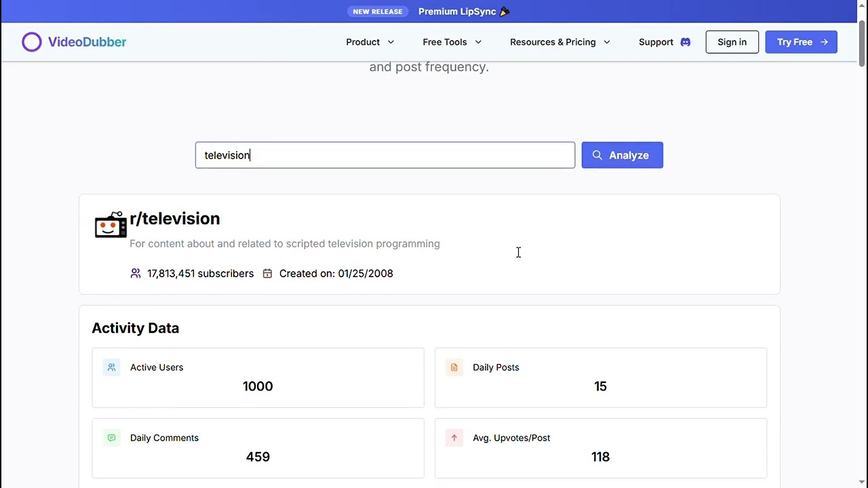
Task: Click the 'Active Users' label
Action: pyautogui.click(x=157, y=367)
